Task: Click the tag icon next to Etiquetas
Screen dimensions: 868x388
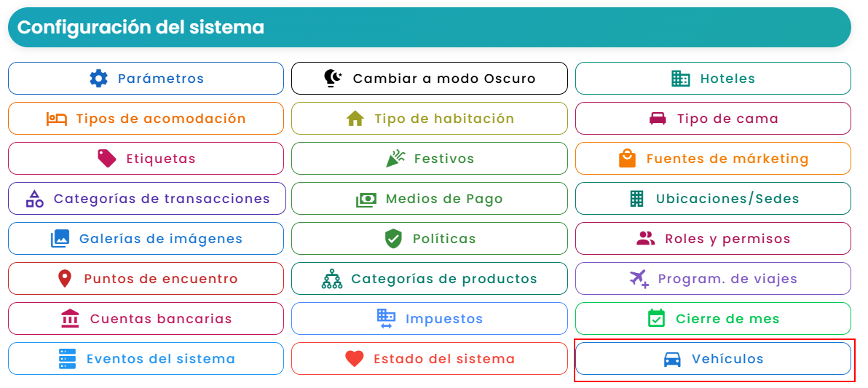Action: click(107, 158)
